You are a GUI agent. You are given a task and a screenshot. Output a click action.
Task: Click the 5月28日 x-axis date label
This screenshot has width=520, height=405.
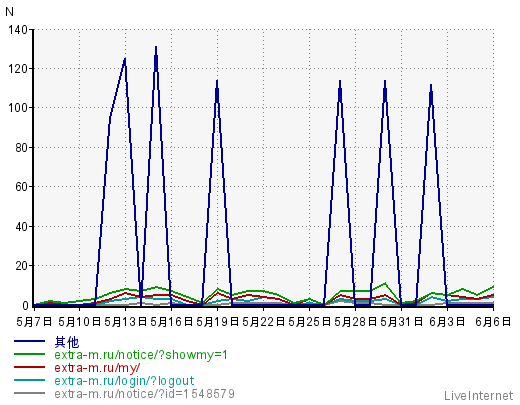tap(356, 321)
